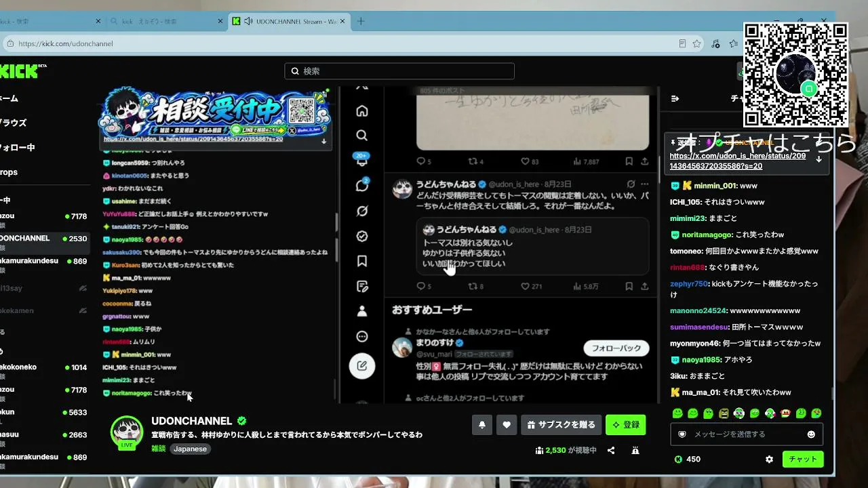The height and width of the screenshot is (488, 868).
Task: Like the post with 271 likes
Action: click(525, 286)
